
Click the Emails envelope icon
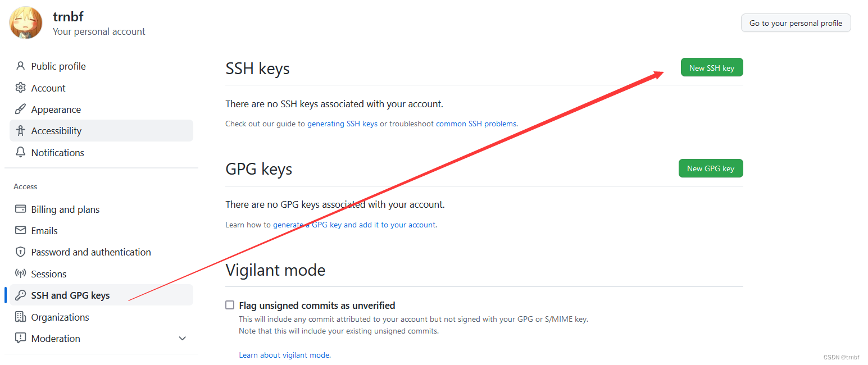[21, 231]
